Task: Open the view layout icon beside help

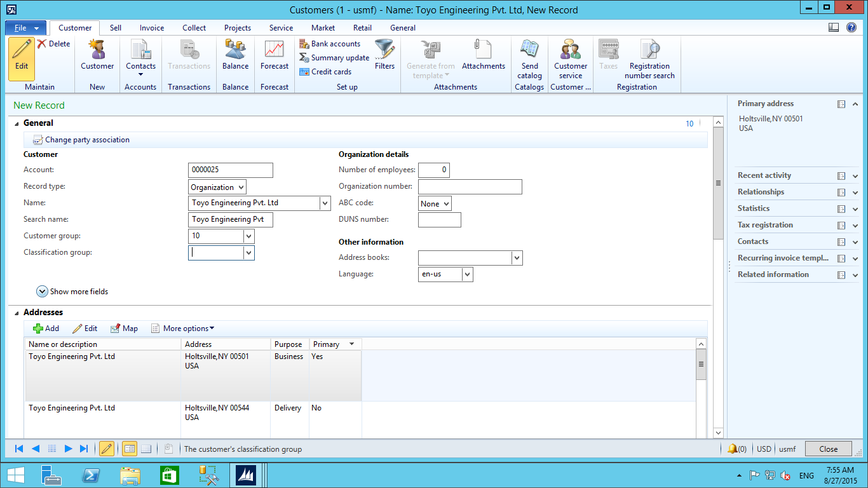Action: click(x=834, y=27)
